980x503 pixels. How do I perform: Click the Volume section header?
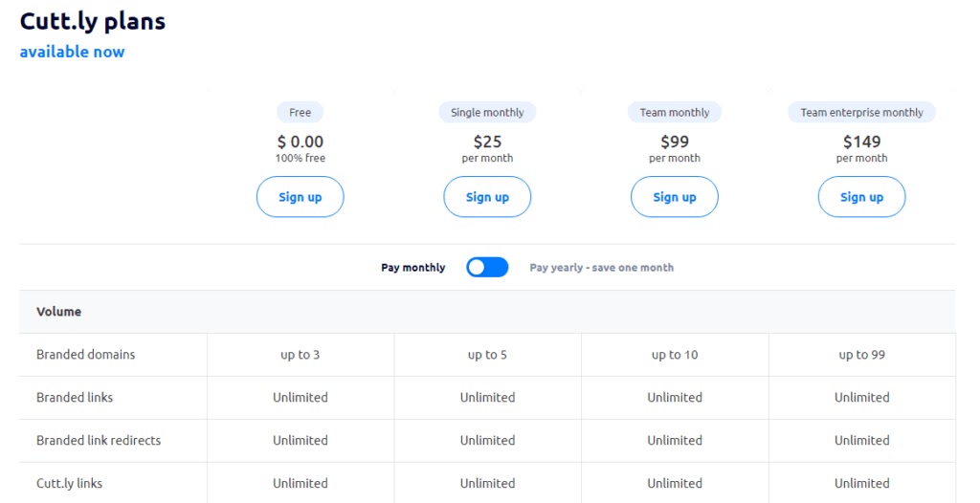click(x=59, y=312)
